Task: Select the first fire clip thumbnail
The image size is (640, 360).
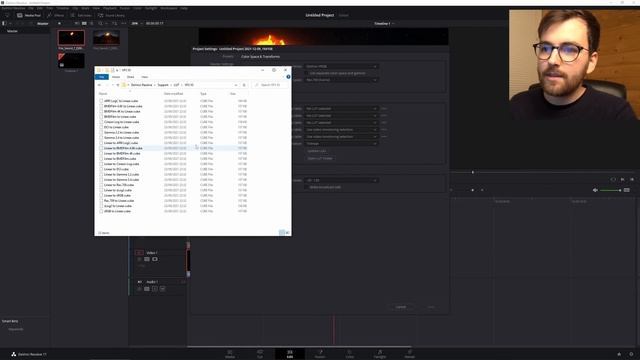Action: click(71, 38)
